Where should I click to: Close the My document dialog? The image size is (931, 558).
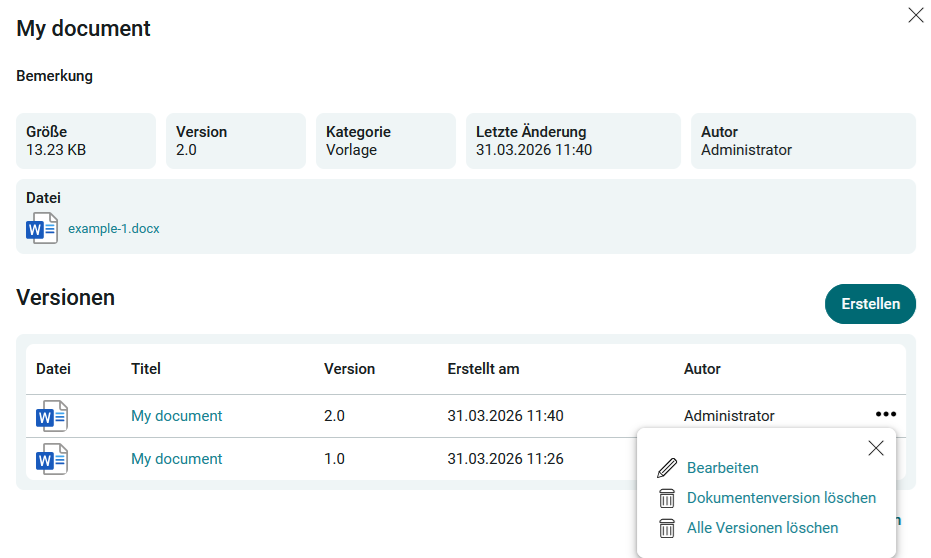pyautogui.click(x=915, y=15)
